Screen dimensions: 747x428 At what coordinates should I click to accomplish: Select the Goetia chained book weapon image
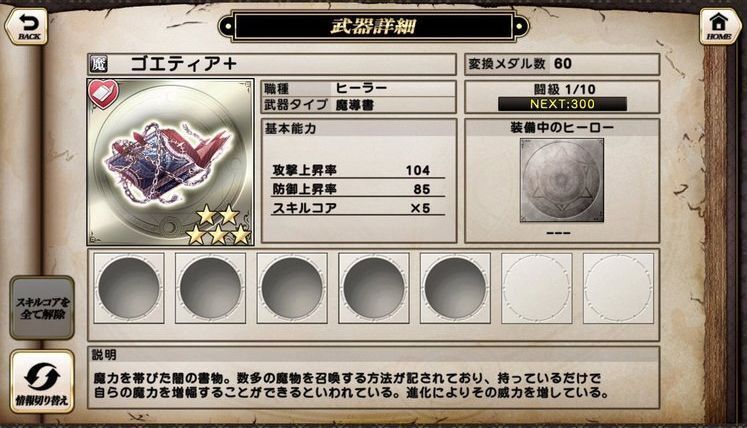coord(170,162)
